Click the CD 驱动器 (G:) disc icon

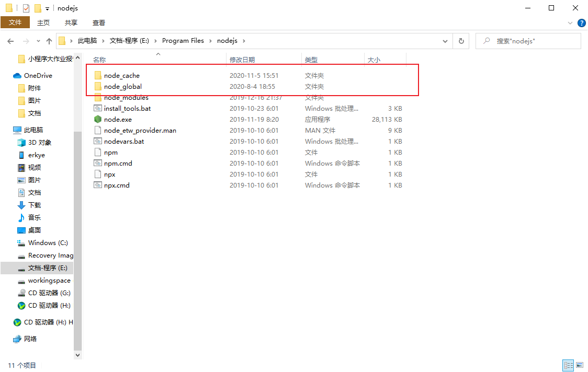pyautogui.click(x=21, y=293)
